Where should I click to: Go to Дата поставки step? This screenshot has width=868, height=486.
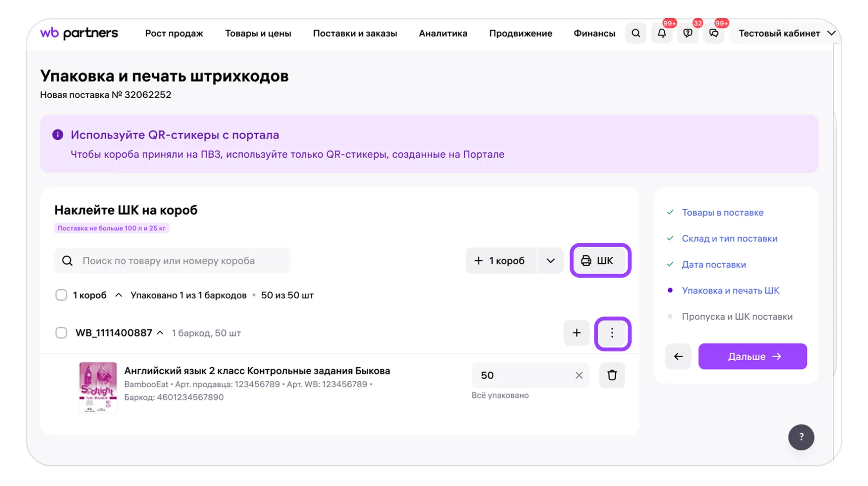(x=714, y=265)
